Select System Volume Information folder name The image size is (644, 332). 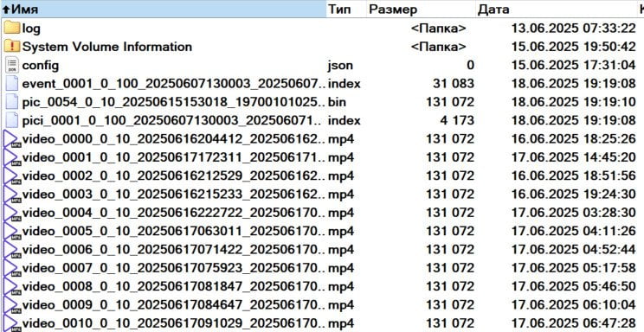click(x=107, y=47)
